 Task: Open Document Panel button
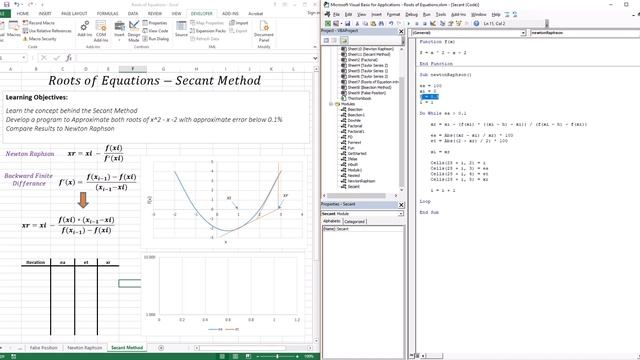point(264,31)
